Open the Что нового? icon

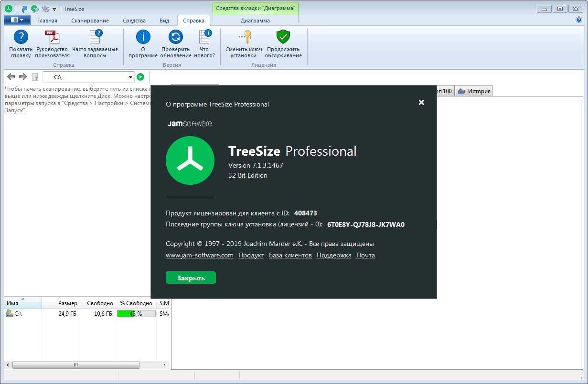(204, 37)
